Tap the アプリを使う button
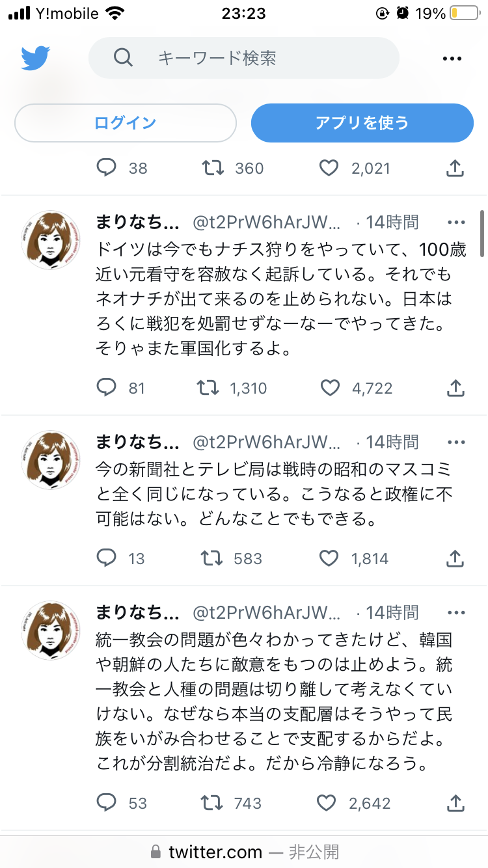The height and width of the screenshot is (868, 488). point(362,122)
